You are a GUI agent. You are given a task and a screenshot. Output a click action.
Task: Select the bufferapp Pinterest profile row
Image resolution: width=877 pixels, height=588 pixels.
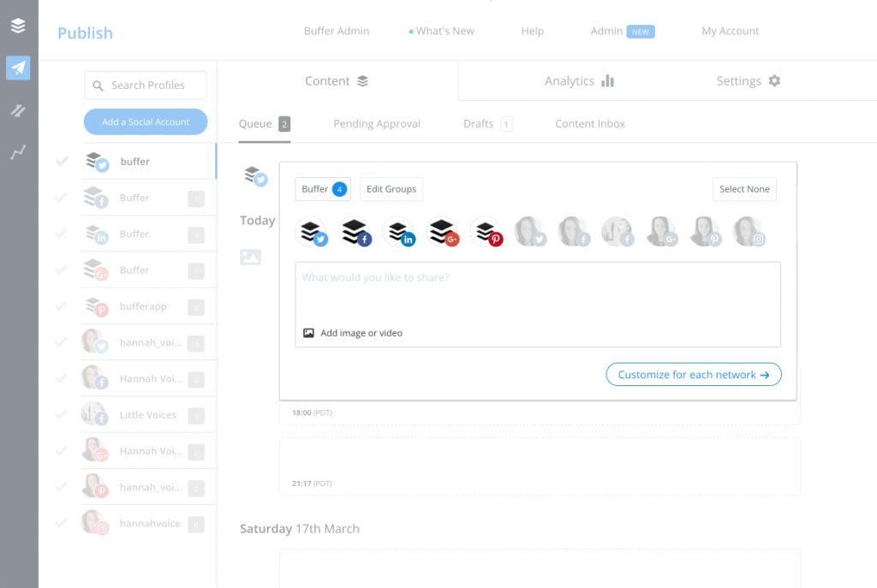coord(148,306)
